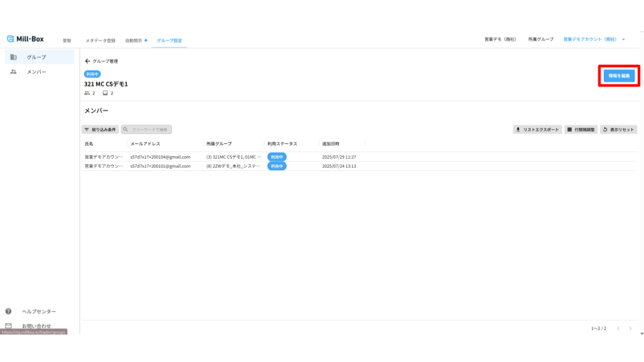Viewport: 644px width, 362px height.
Task: Open the 絞り込み条件 filter options
Action: 100,129
